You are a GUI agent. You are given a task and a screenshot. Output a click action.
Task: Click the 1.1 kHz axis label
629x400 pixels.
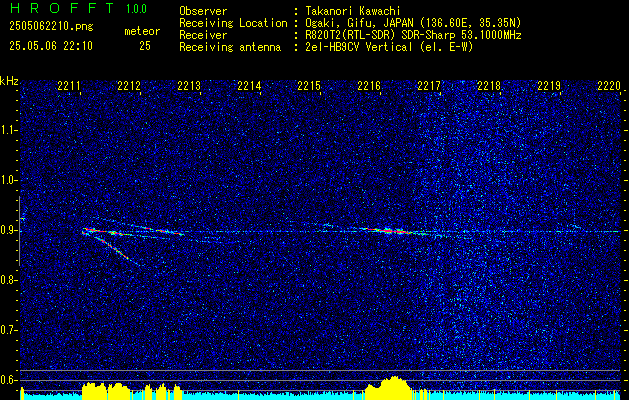[x=9, y=130]
